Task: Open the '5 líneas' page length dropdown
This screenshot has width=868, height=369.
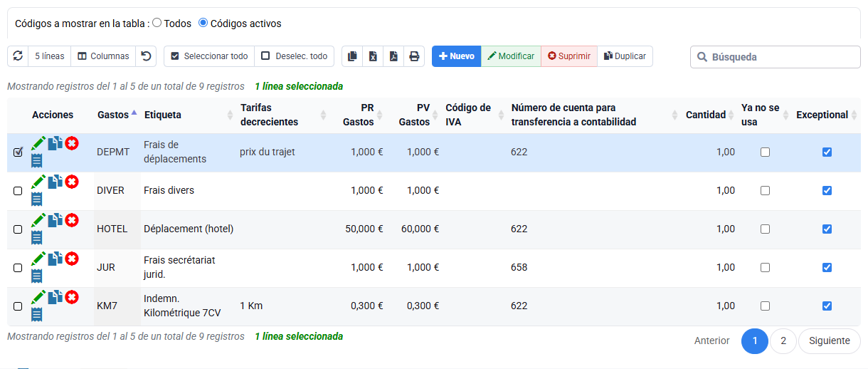Action: pyautogui.click(x=50, y=56)
